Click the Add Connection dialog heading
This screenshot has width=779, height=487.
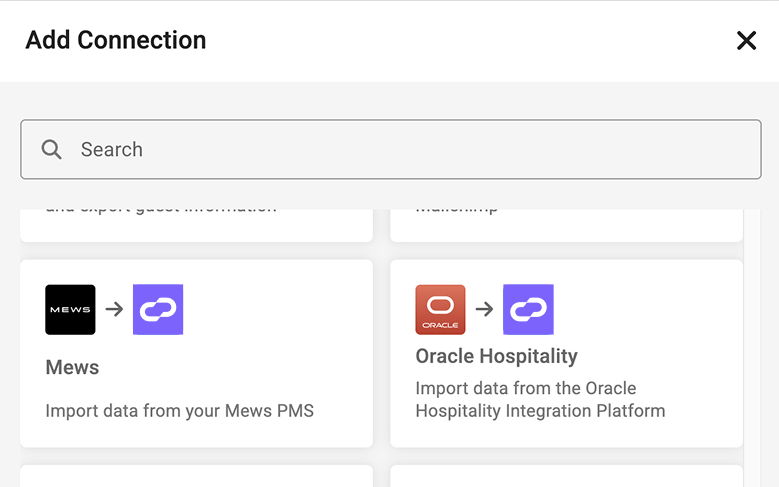116,40
